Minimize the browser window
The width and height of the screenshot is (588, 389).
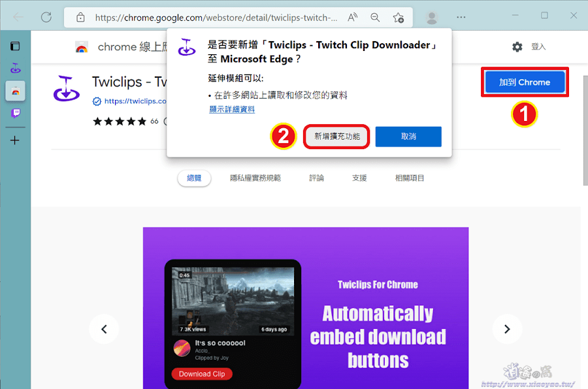click(515, 16)
